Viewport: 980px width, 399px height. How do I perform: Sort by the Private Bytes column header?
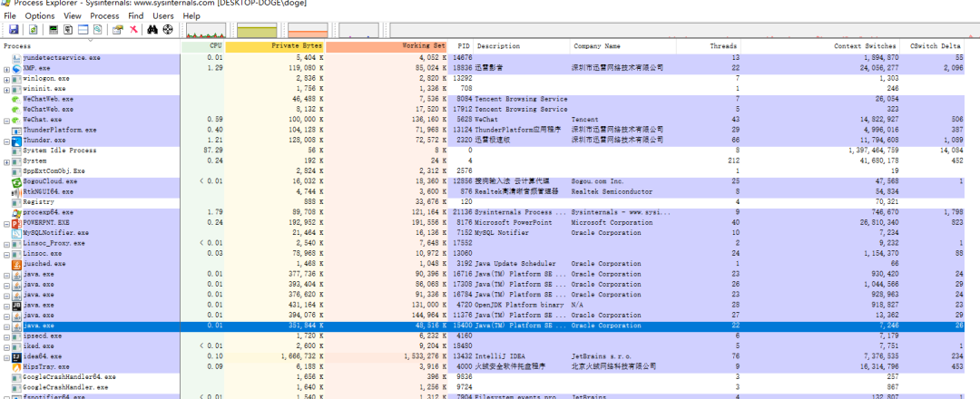[x=275, y=46]
